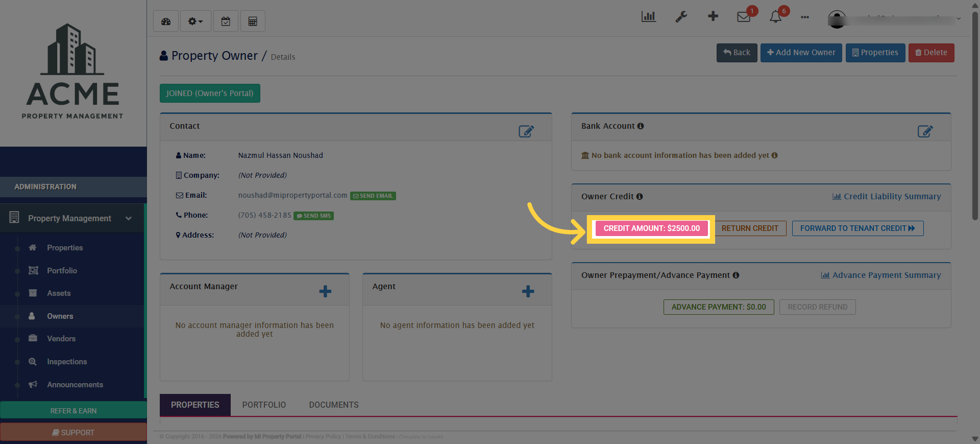980x444 pixels.
Task: Collapse the Property Management menu
Action: [x=72, y=218]
